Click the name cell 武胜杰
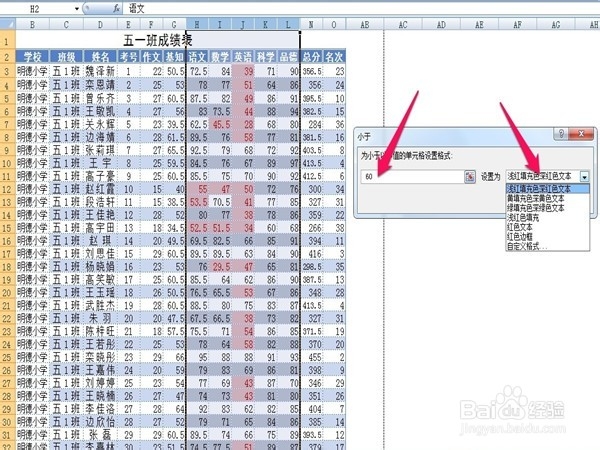This screenshot has height=450, width=600. tap(100, 305)
